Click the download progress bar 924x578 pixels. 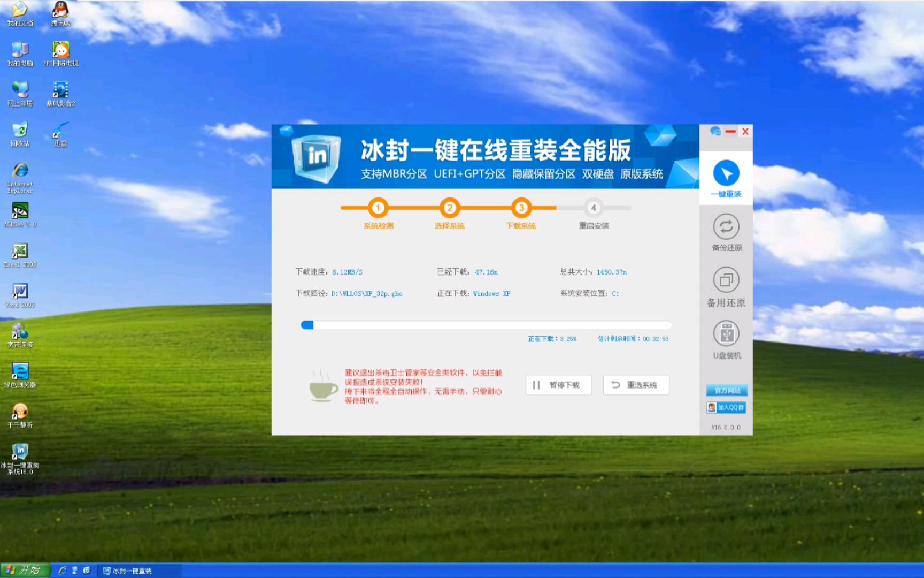coord(486,325)
